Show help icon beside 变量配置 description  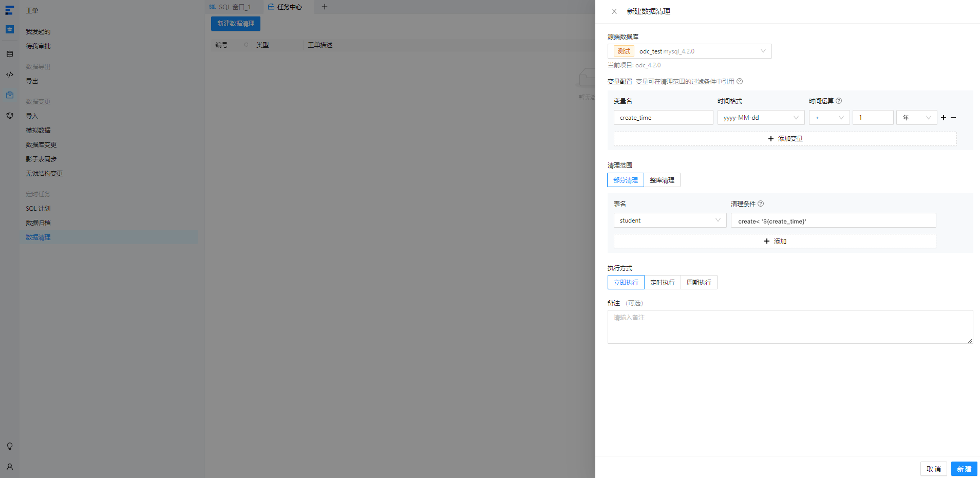click(740, 81)
